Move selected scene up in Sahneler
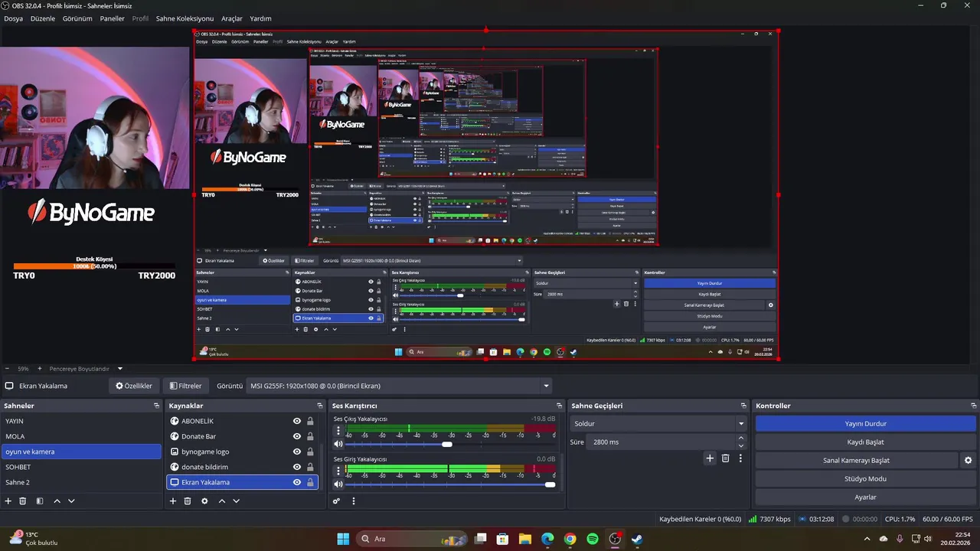Image resolution: width=980 pixels, height=551 pixels. pyautogui.click(x=57, y=501)
